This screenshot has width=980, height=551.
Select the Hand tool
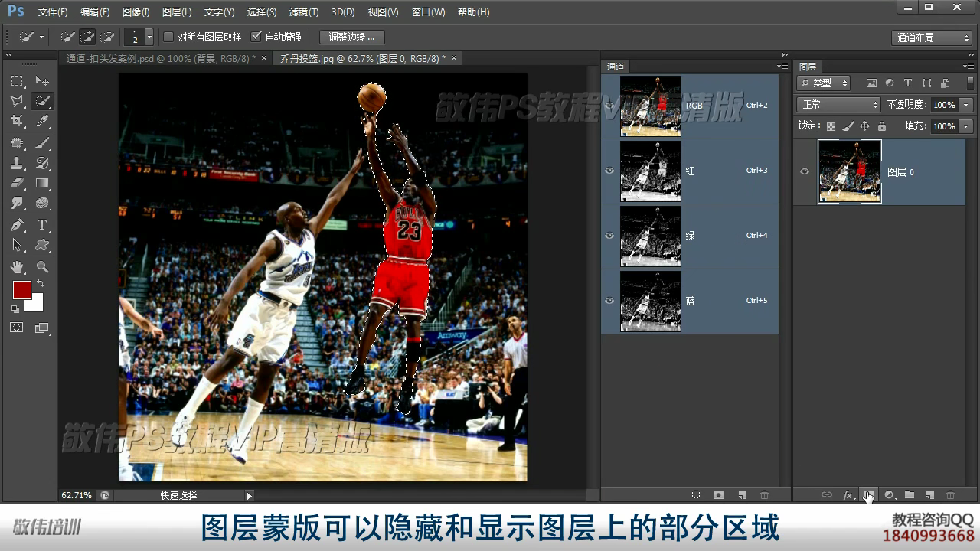pyautogui.click(x=17, y=267)
